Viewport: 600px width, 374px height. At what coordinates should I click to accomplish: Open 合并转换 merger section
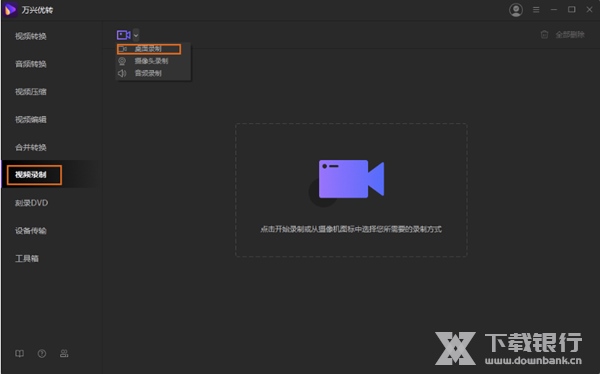[31, 147]
